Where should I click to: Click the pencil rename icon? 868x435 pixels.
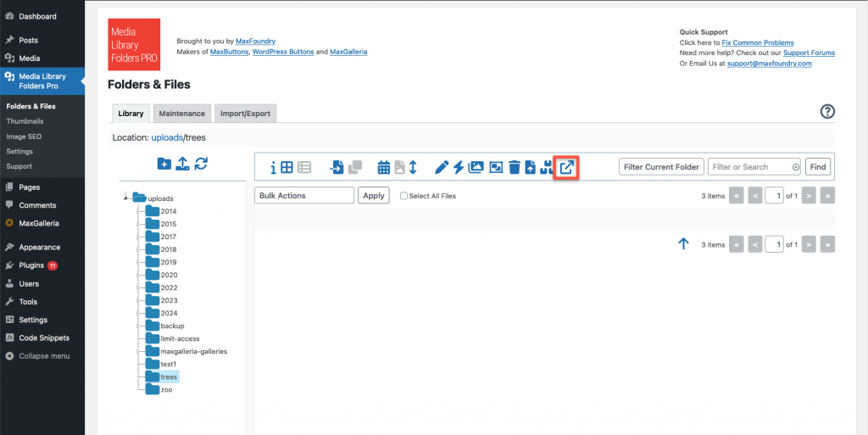(442, 167)
